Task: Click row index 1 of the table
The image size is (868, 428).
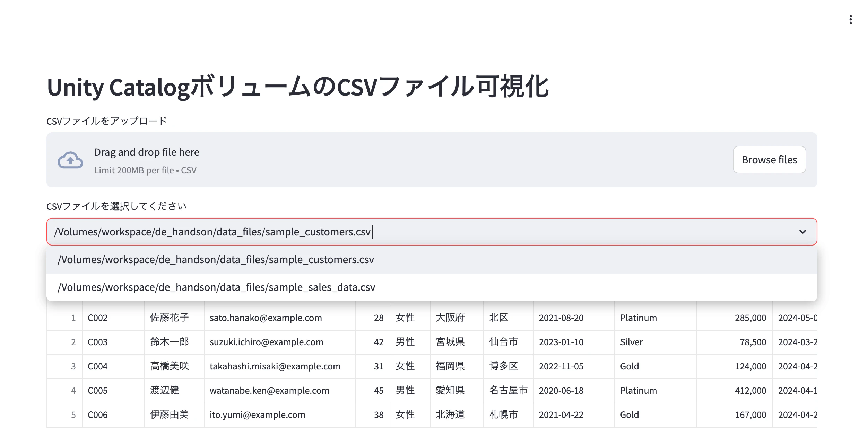Action: coord(64,318)
